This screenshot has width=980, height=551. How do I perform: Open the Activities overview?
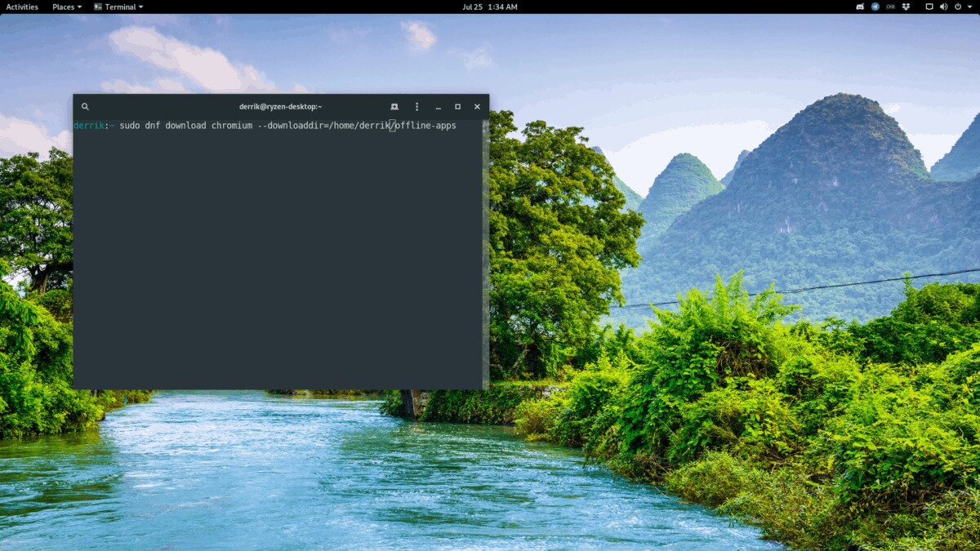[x=22, y=7]
